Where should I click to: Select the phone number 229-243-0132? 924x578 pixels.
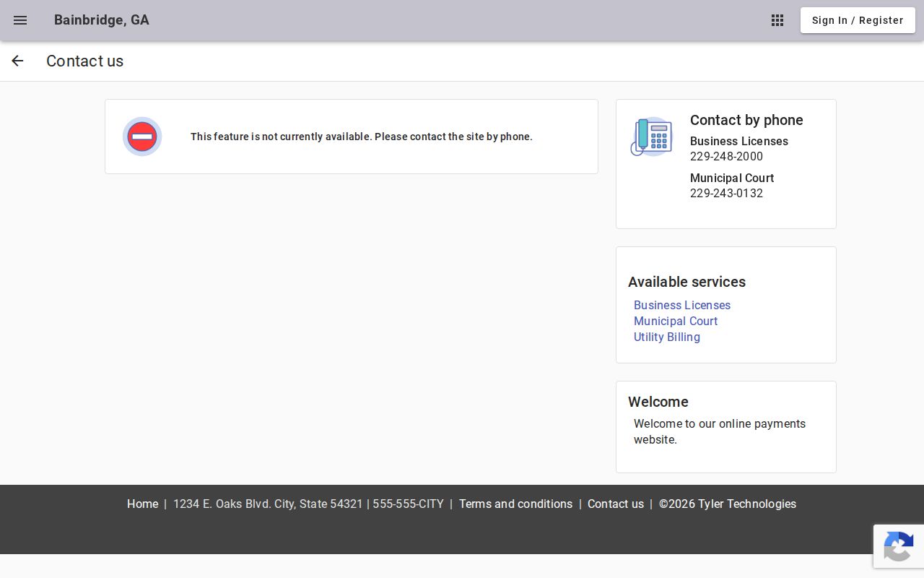726,193
